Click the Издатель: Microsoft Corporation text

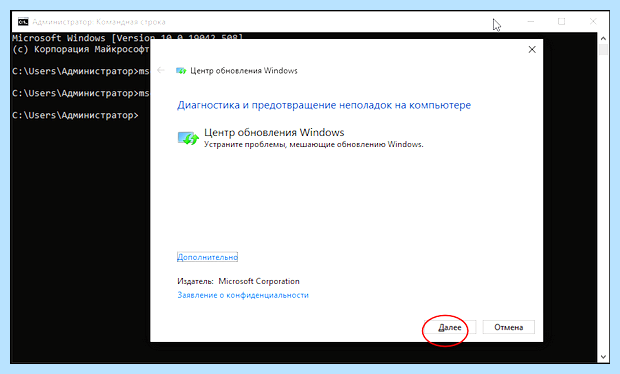(x=238, y=281)
